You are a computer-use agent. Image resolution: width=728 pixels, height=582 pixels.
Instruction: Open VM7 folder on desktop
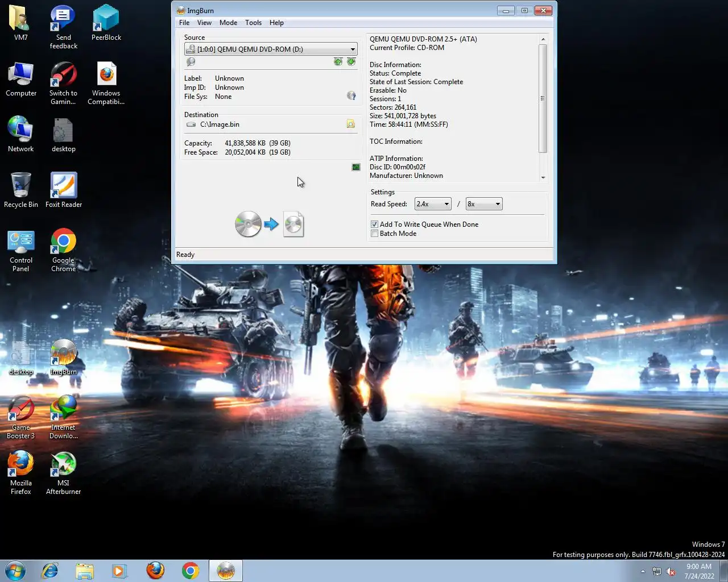click(x=20, y=23)
